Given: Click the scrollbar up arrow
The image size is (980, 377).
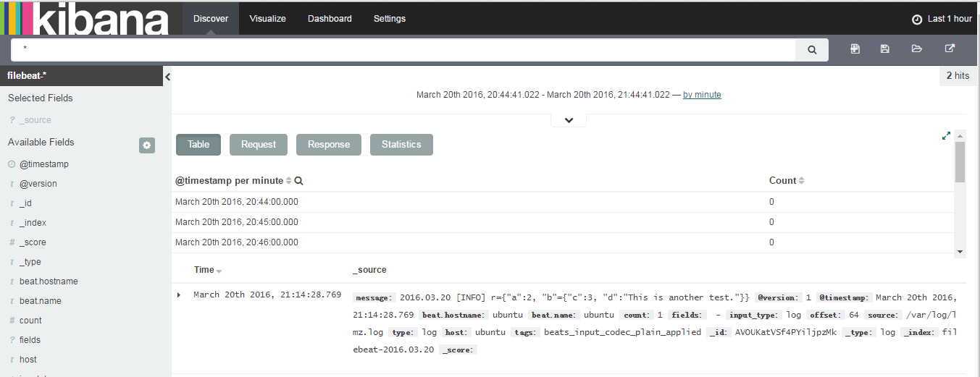Looking at the screenshot, I should click(960, 135).
